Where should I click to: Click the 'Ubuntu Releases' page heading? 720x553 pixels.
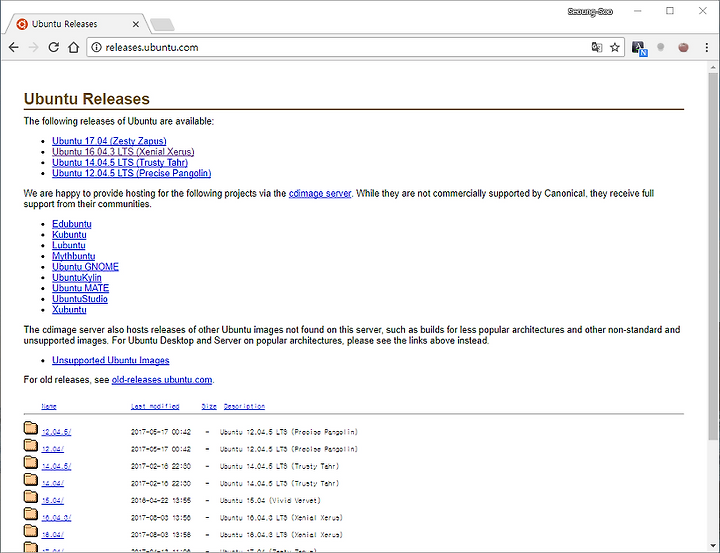point(87,99)
